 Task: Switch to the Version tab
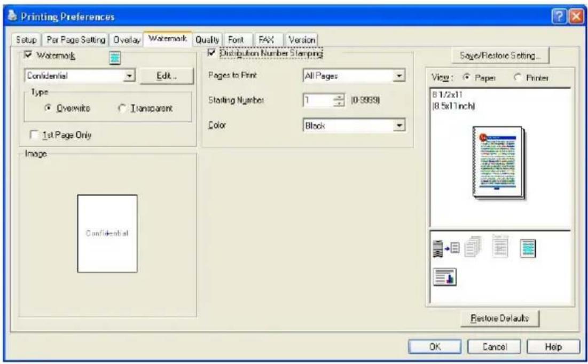[x=302, y=39]
